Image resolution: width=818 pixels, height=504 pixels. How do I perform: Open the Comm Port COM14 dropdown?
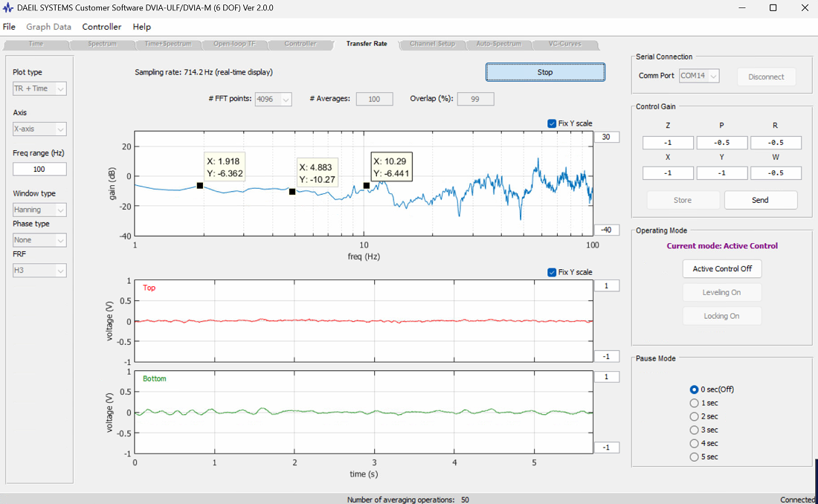pyautogui.click(x=699, y=76)
